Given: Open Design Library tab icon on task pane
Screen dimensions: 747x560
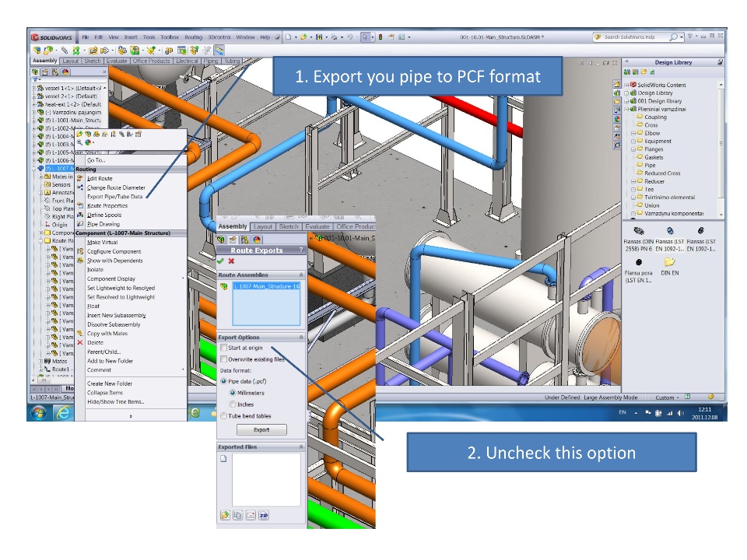Looking at the screenshot, I should [x=617, y=93].
